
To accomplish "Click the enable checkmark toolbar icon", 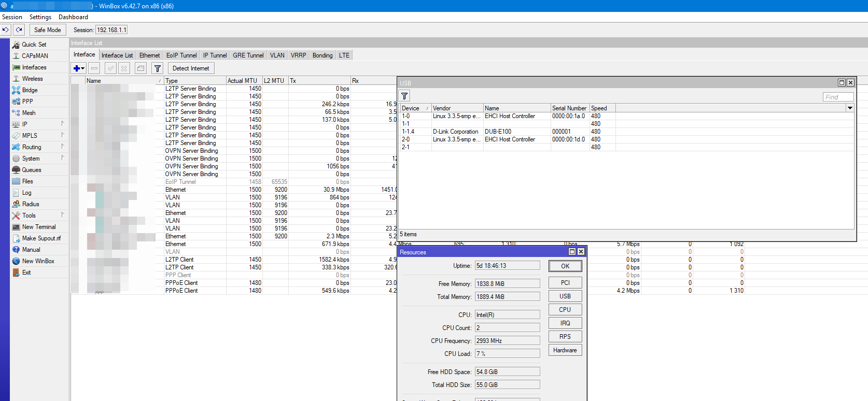I will (x=110, y=68).
